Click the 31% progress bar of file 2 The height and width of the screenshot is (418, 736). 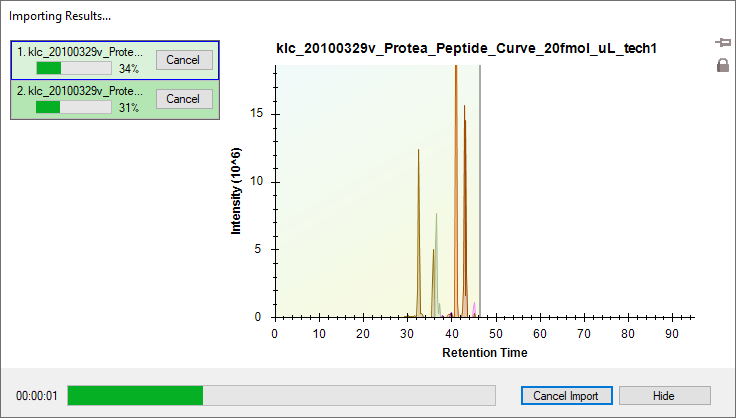click(74, 107)
